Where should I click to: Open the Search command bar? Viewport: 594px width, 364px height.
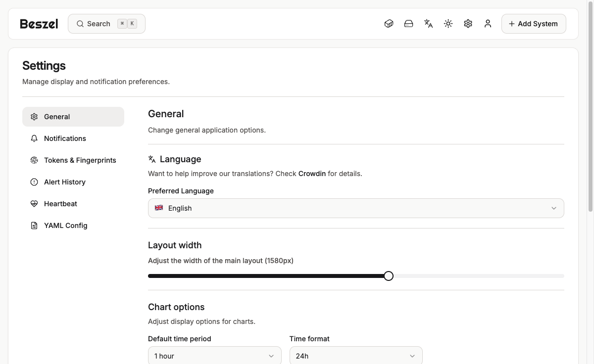click(x=106, y=24)
